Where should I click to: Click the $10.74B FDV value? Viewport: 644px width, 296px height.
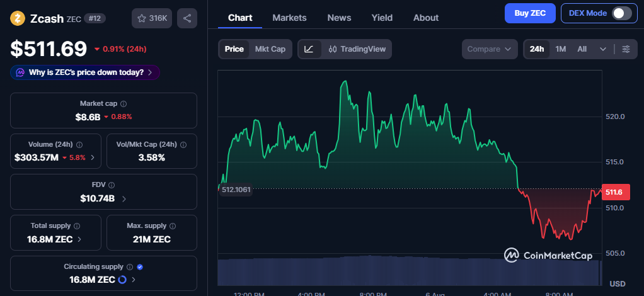coord(97,199)
